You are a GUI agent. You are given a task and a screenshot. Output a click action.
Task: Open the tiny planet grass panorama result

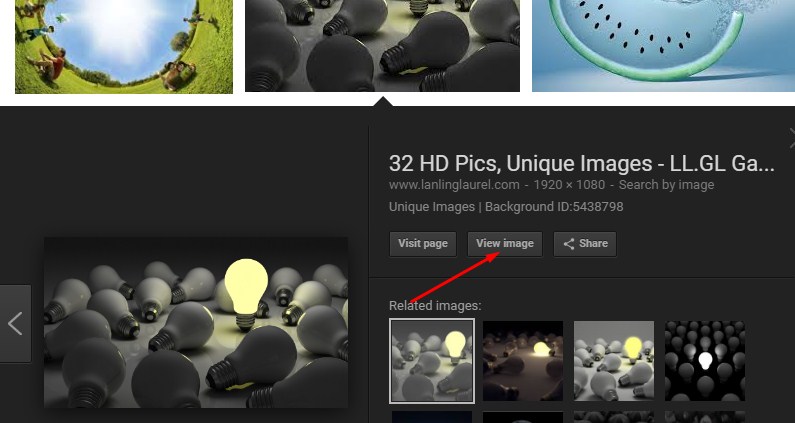coord(124,46)
